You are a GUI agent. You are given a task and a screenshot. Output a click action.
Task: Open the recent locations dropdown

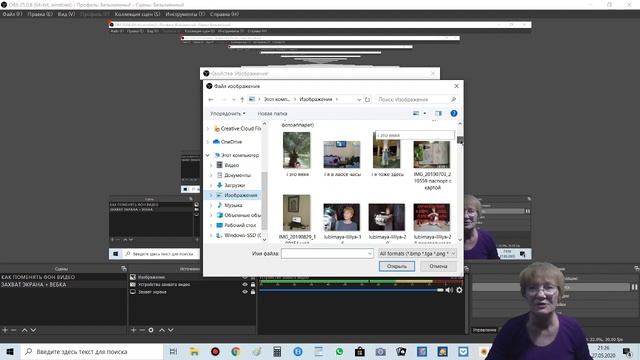(x=233, y=100)
